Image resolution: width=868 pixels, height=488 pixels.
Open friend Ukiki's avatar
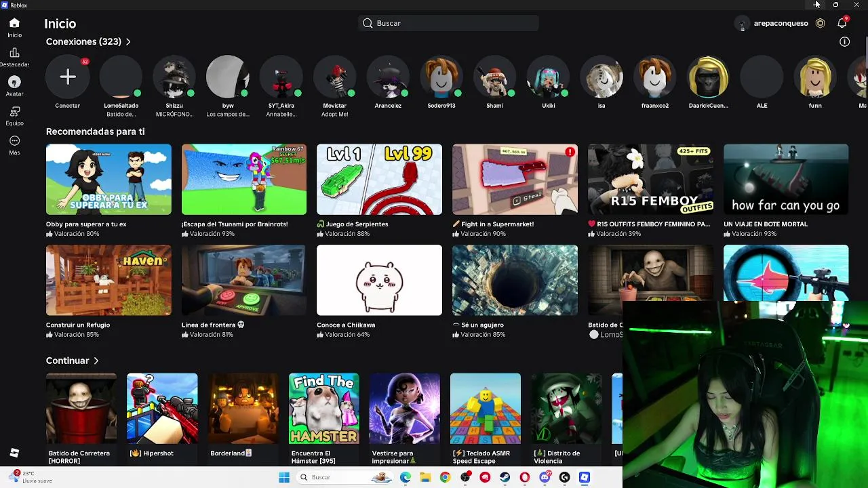(548, 77)
